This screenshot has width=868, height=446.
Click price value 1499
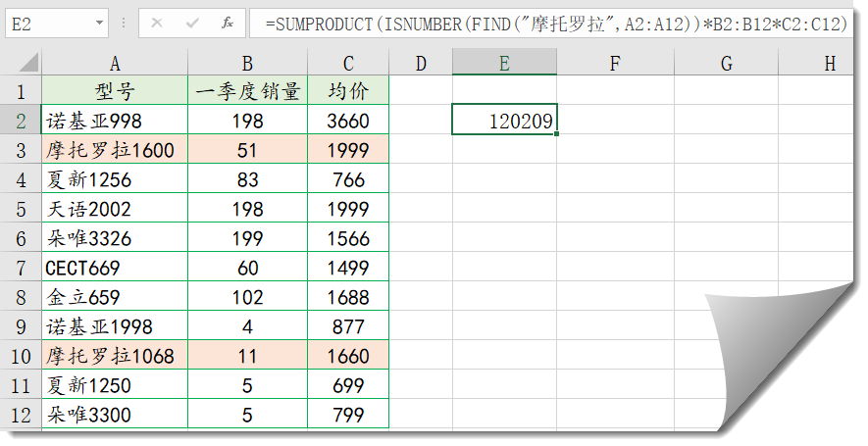[348, 267]
